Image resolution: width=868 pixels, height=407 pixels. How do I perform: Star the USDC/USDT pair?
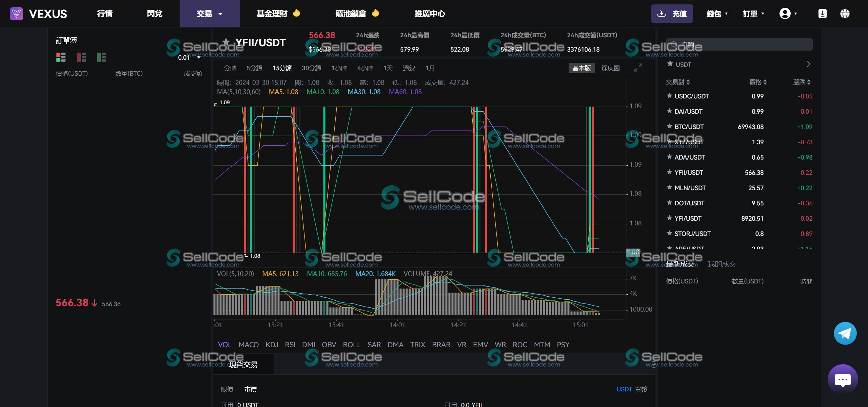pyautogui.click(x=669, y=96)
